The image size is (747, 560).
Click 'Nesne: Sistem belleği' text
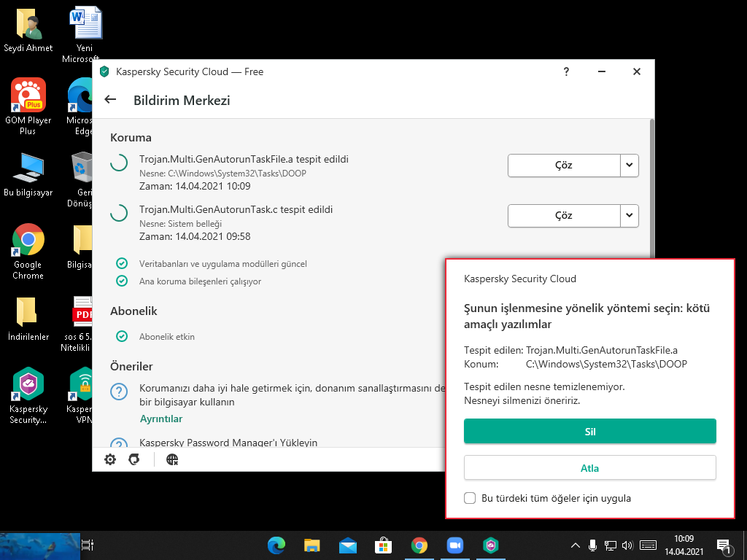(x=180, y=224)
